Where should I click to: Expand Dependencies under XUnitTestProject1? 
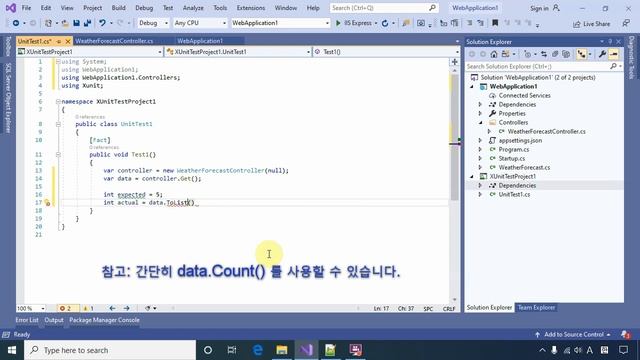(480, 185)
